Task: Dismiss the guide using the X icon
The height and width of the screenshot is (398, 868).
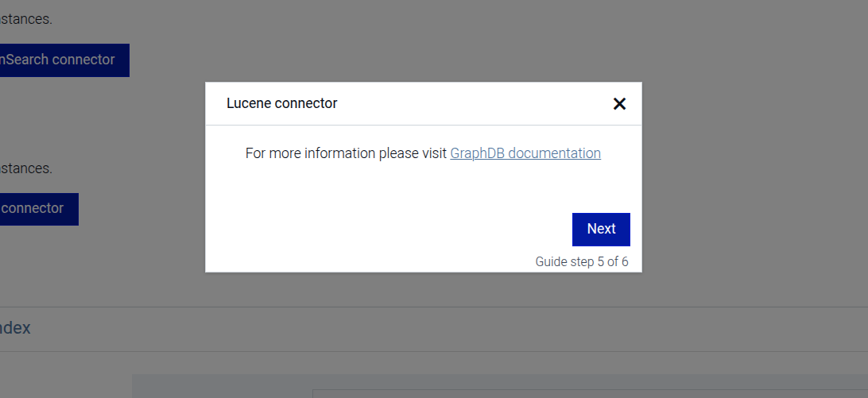Action: point(619,103)
